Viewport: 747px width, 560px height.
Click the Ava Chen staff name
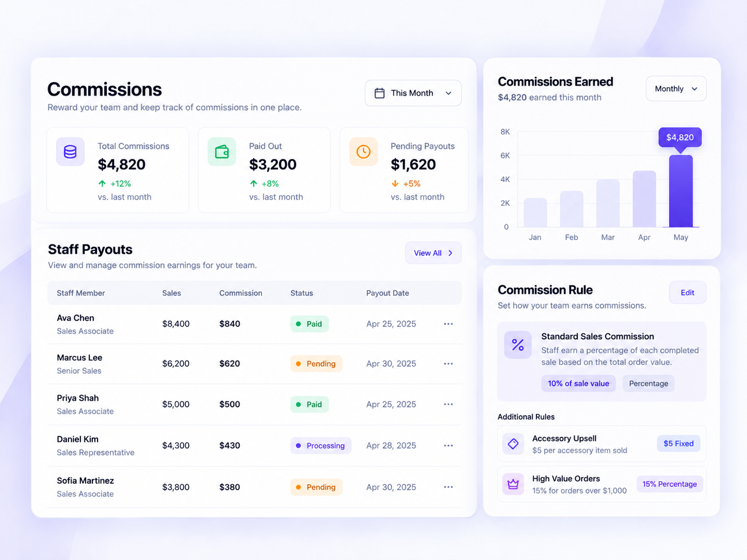75,318
